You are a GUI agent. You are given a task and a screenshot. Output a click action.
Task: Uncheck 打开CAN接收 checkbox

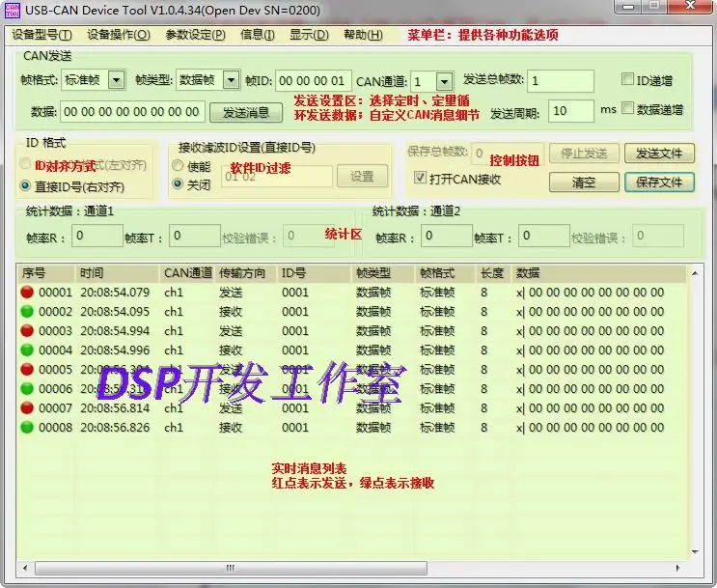pyautogui.click(x=420, y=178)
